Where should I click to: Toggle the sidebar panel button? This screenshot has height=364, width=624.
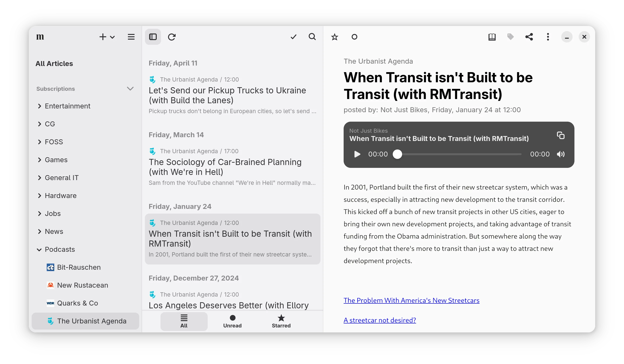(153, 37)
